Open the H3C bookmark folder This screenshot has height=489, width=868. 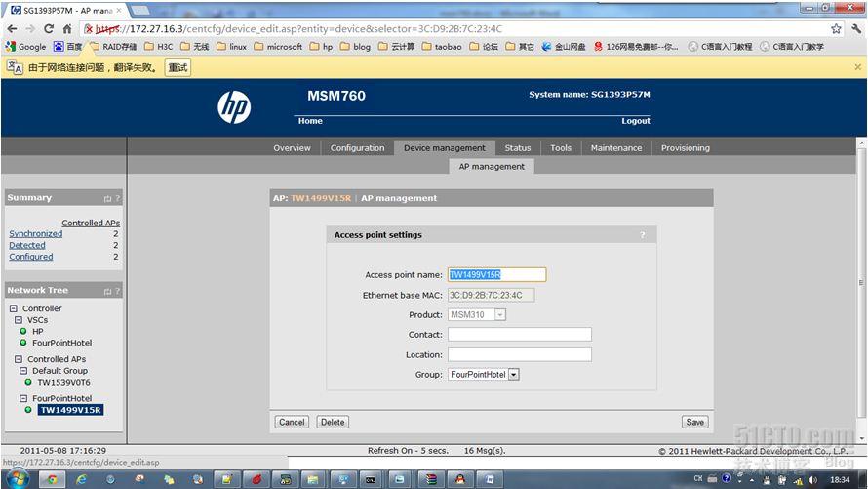[x=158, y=47]
